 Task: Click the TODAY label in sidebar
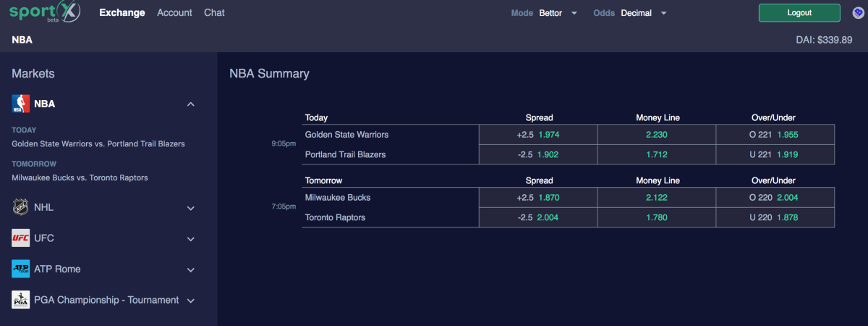tap(24, 130)
